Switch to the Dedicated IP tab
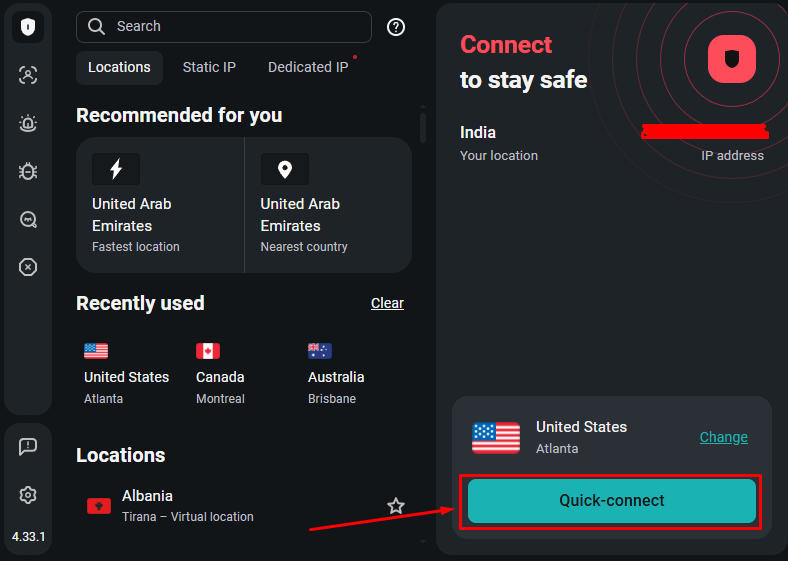This screenshot has height=561, width=788. 308,67
